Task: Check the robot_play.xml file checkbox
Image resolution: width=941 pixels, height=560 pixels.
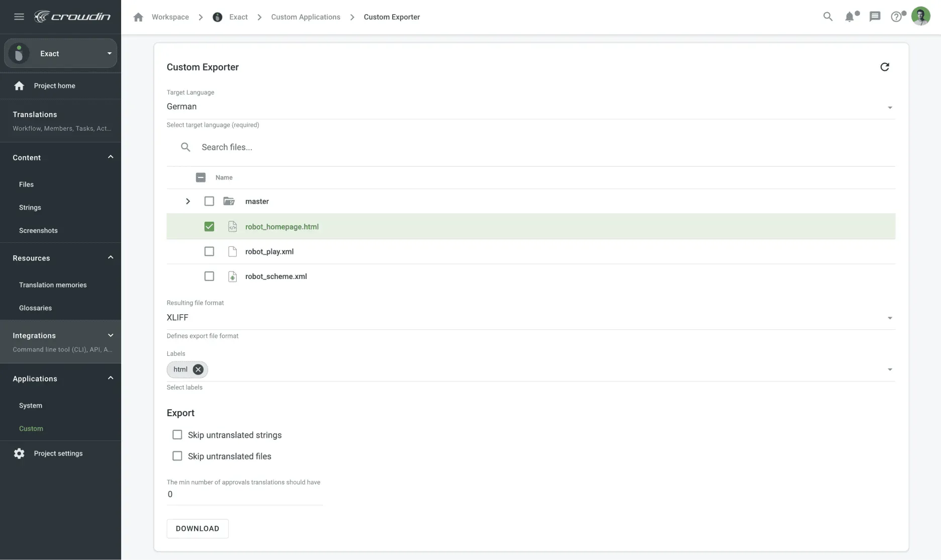Action: click(x=209, y=251)
